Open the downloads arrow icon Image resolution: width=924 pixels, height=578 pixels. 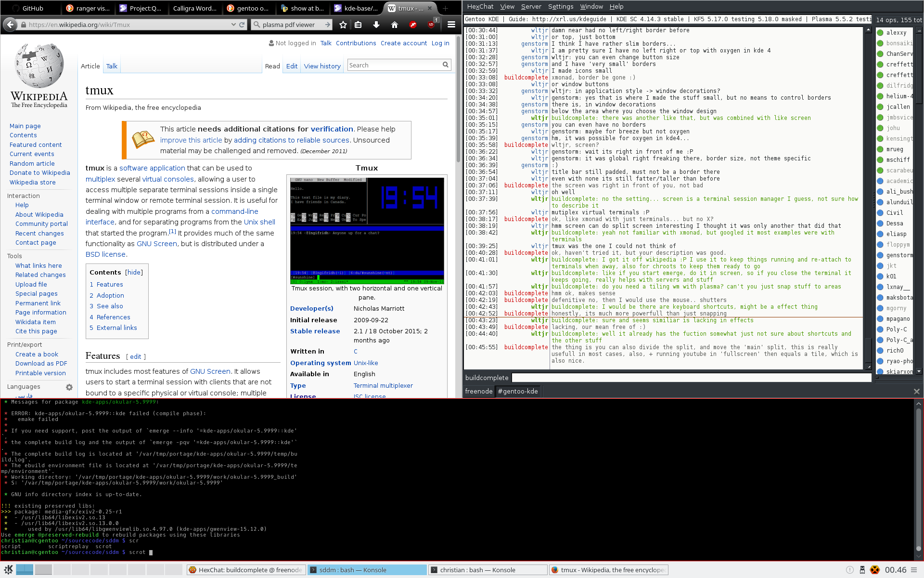tap(376, 25)
